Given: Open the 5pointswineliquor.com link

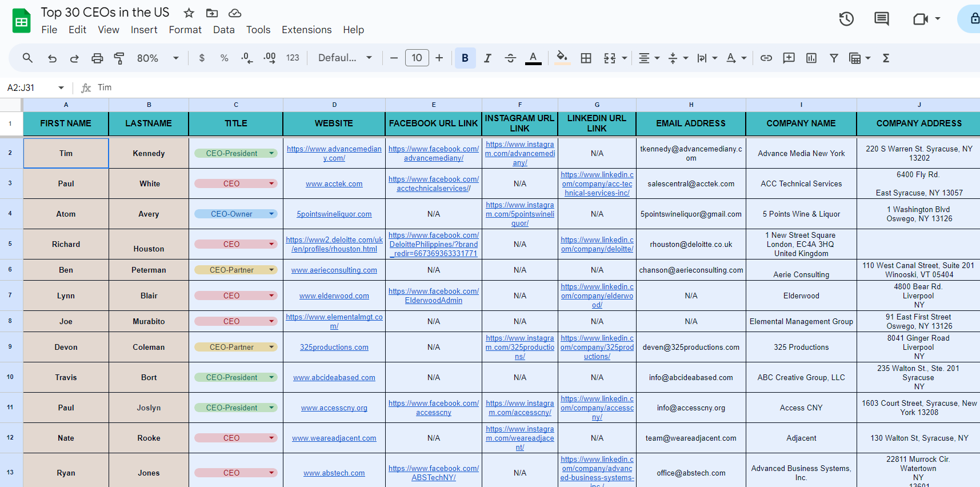Looking at the screenshot, I should tap(334, 214).
